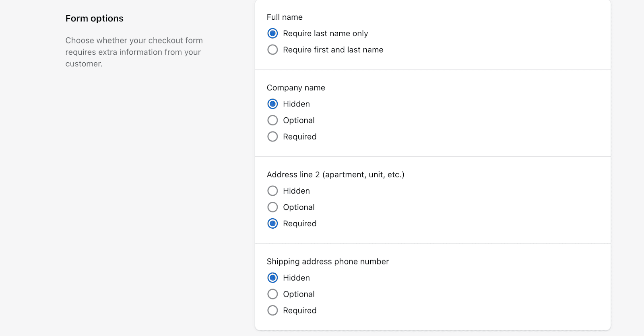Select "Require last name only" under Full name

(x=272, y=33)
